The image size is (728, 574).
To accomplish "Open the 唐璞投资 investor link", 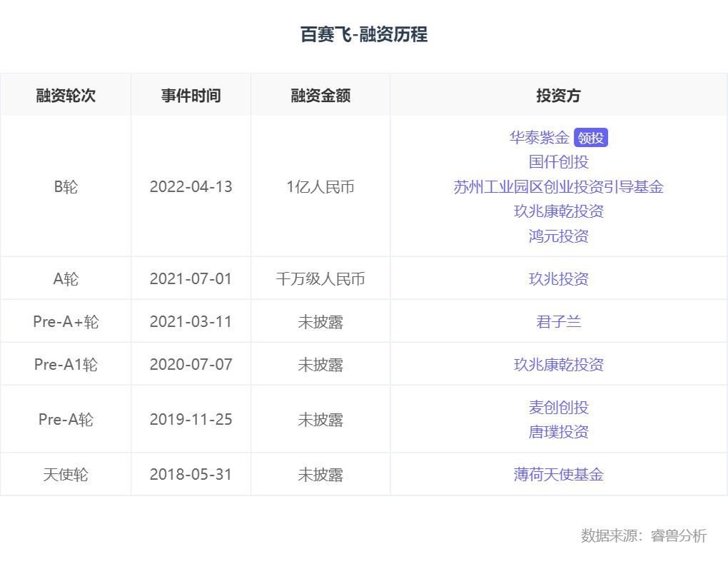I will coord(559,432).
